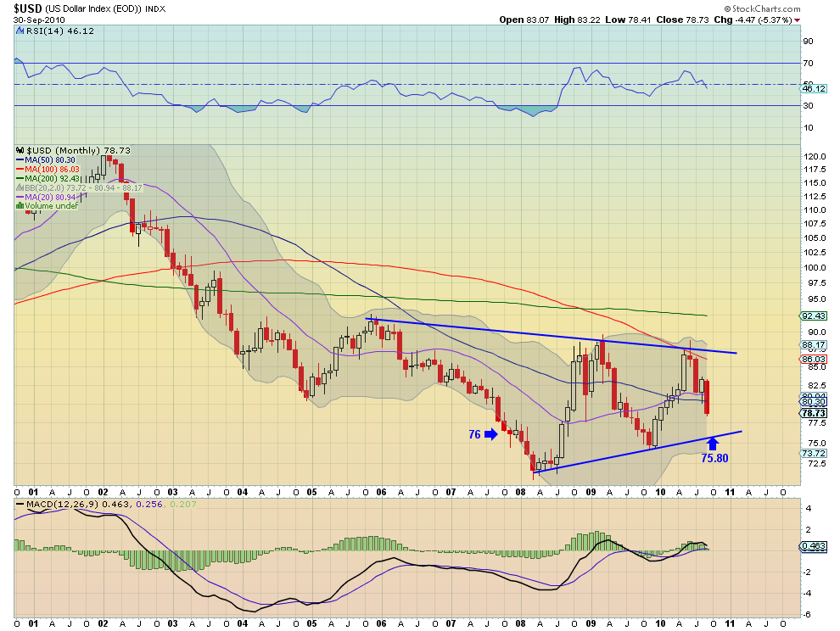The width and height of the screenshot is (840, 631).
Task: Click the 120.0 price axis label
Action: 815,157
